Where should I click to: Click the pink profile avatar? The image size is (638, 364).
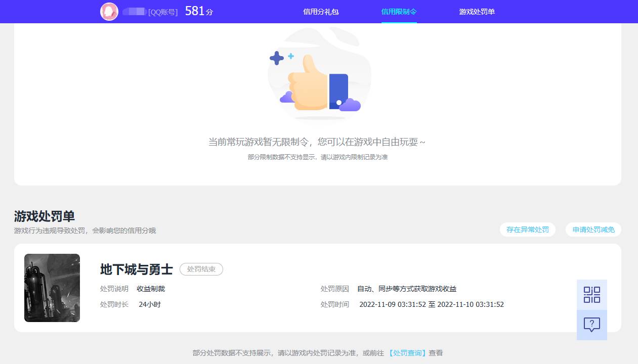tap(109, 11)
